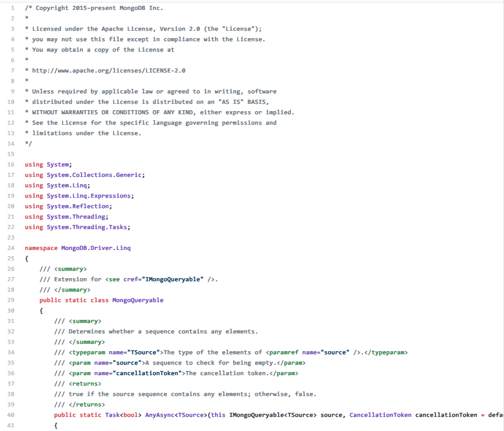The height and width of the screenshot is (431, 504).
Task: Click the 'AnyAsync<TSource>' method name
Action: tap(177, 415)
